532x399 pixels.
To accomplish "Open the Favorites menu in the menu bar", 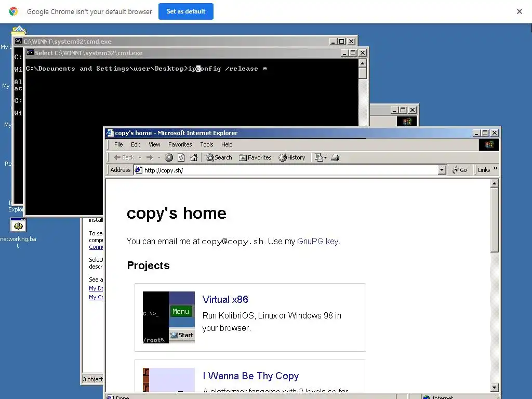I will pos(180,144).
